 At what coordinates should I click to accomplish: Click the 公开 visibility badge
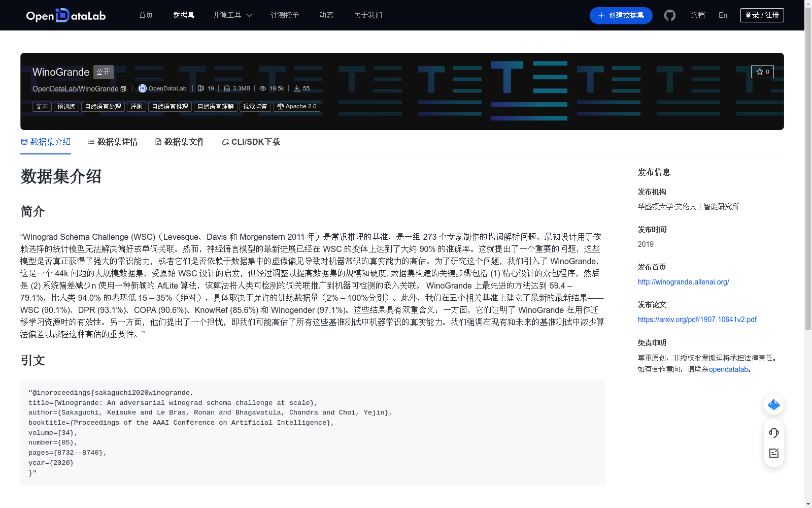click(104, 72)
